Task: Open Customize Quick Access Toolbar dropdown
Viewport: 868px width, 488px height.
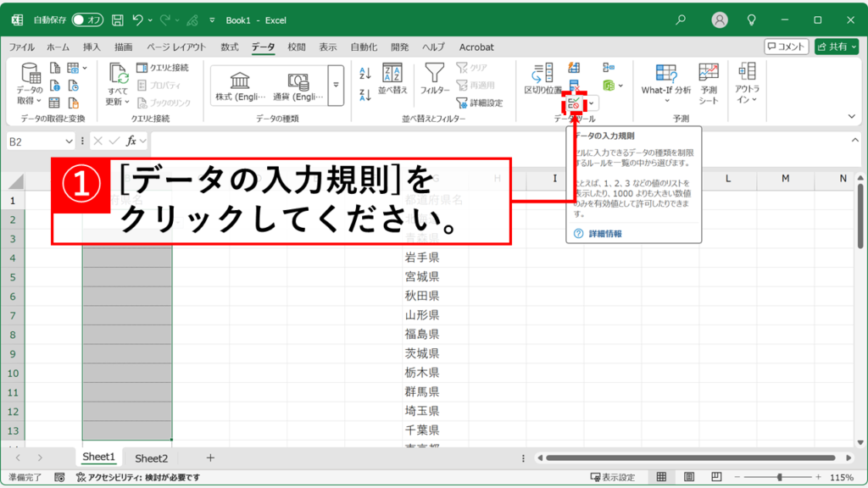Action: pos(211,20)
